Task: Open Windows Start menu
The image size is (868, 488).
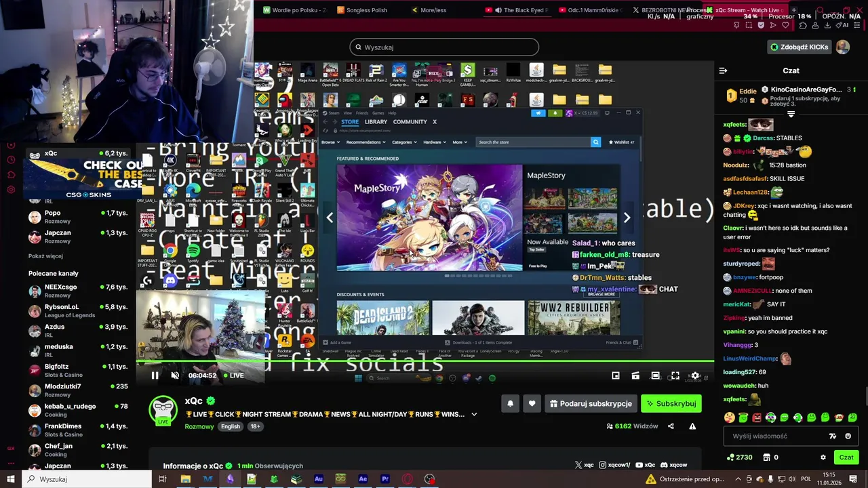Action: pyautogui.click(x=10, y=479)
